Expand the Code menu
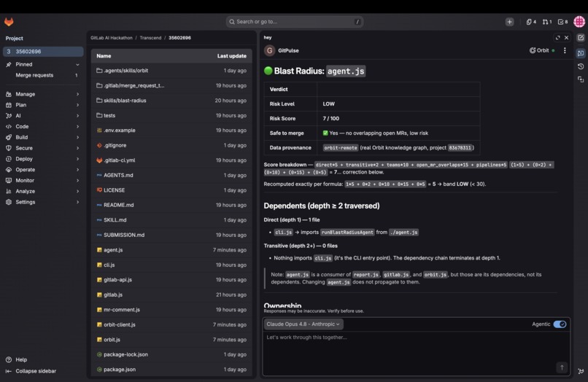This screenshot has height=382, width=588. [77, 127]
